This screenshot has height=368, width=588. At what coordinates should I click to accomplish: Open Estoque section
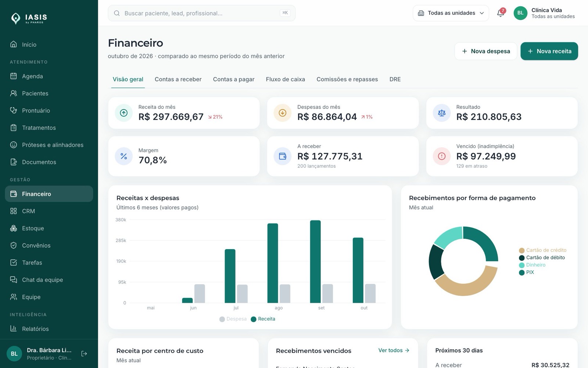49,228
